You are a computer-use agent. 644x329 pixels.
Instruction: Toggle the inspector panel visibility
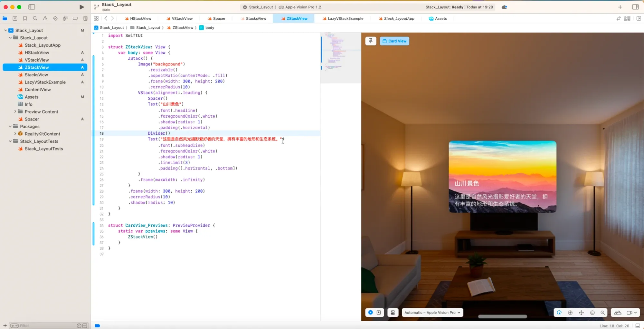pos(635,7)
